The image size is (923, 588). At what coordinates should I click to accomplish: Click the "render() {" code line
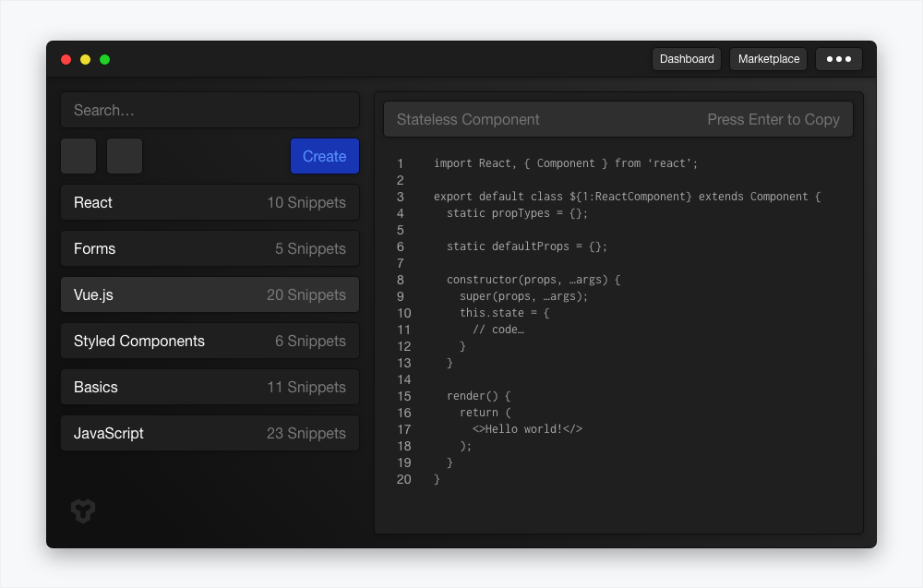click(478, 396)
